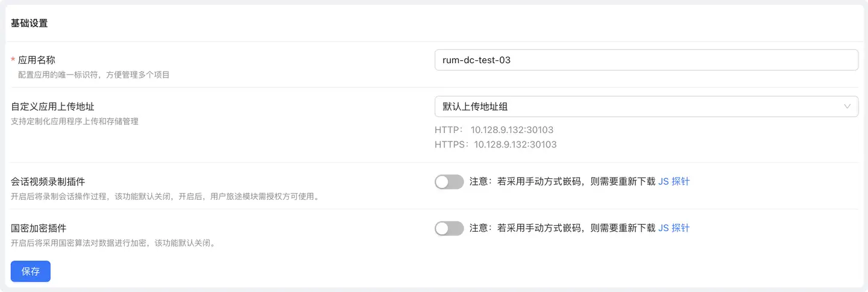Click the HTTP address 10.128.9.132:30103 text
The image size is (868, 292).
point(512,130)
